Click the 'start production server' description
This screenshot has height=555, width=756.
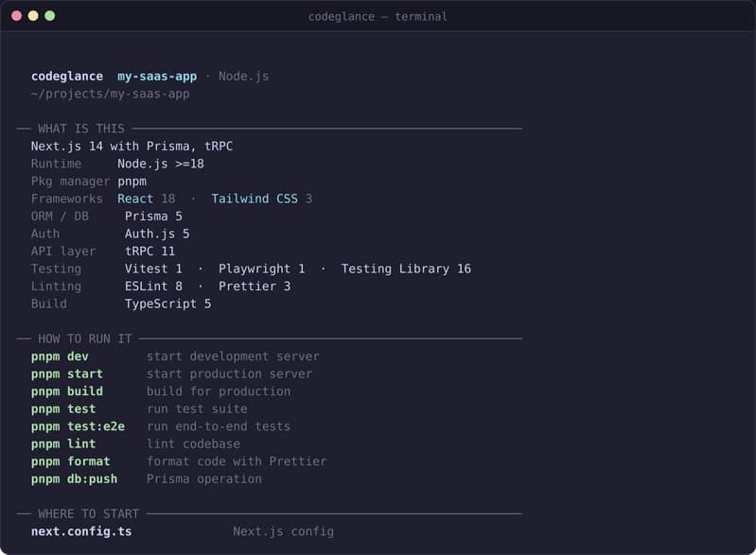[x=230, y=374]
